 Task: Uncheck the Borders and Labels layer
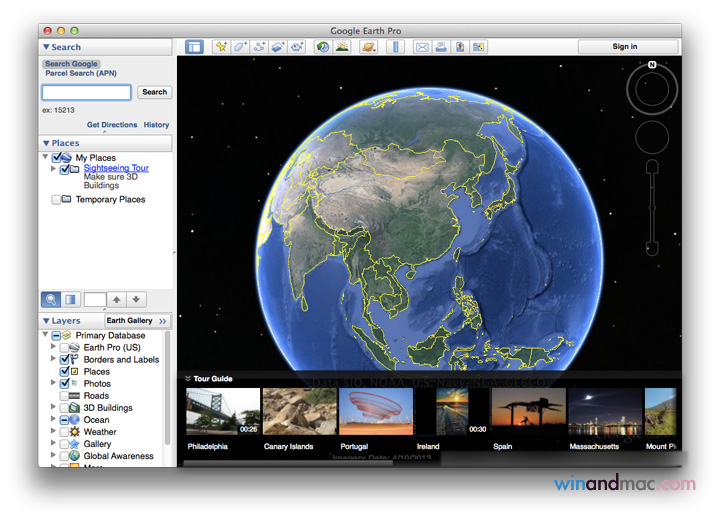64,360
